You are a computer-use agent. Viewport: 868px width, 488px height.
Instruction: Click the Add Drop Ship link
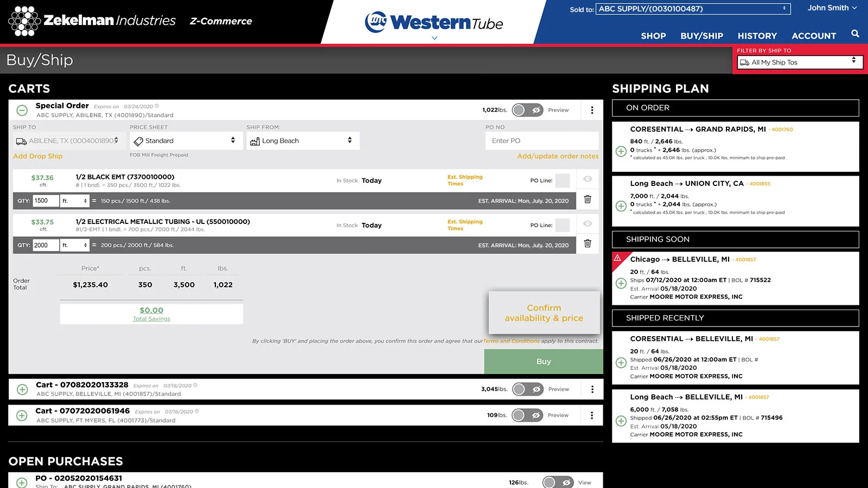(38, 156)
